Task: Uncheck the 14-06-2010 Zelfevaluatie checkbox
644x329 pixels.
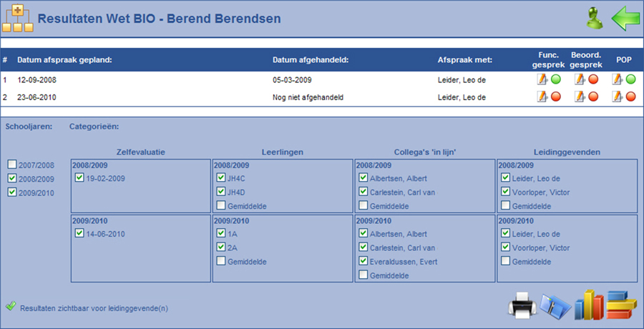Action: point(79,234)
